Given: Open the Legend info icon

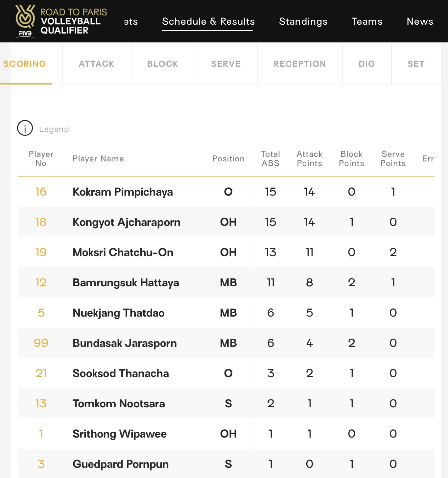Looking at the screenshot, I should tap(25, 128).
